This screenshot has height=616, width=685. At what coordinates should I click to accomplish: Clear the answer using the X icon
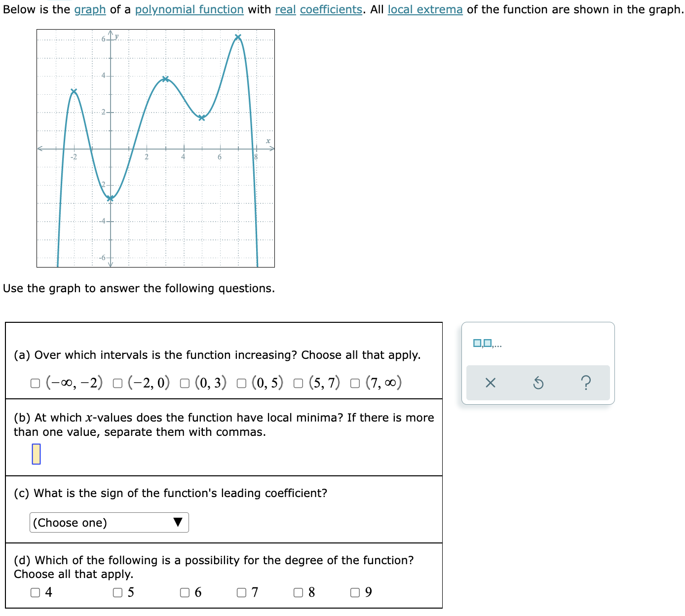tap(490, 383)
